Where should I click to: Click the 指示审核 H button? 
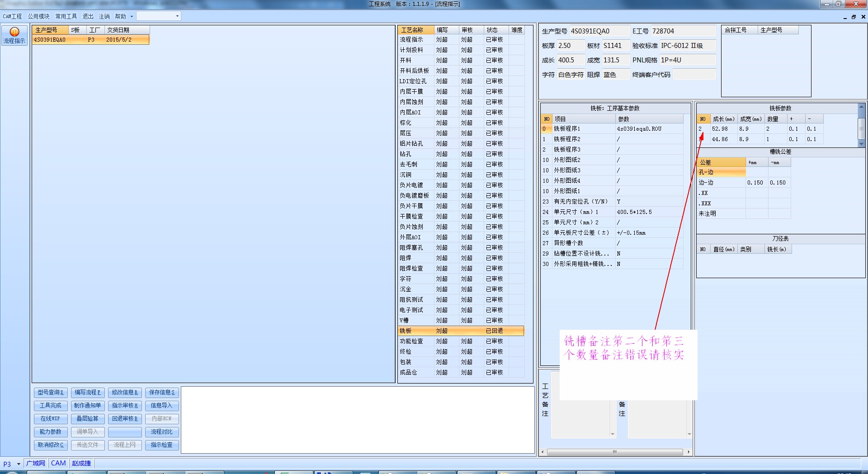(x=125, y=406)
